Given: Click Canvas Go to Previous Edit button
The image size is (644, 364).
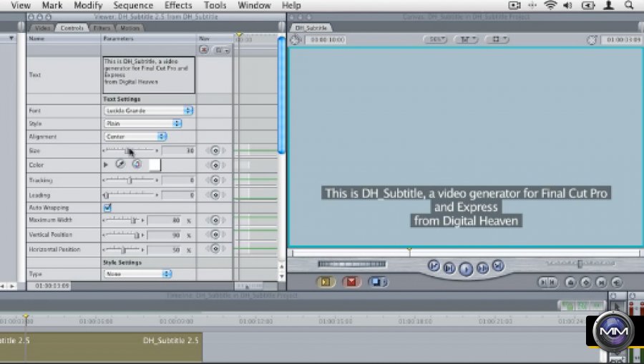Looking at the screenshot, I should 434,266.
